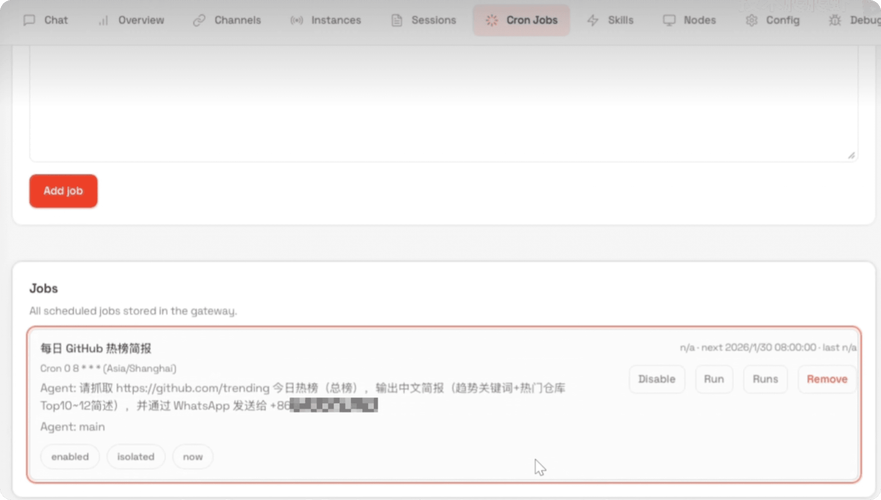Switch to the Sessions tab
881x500 pixels.
pos(424,20)
